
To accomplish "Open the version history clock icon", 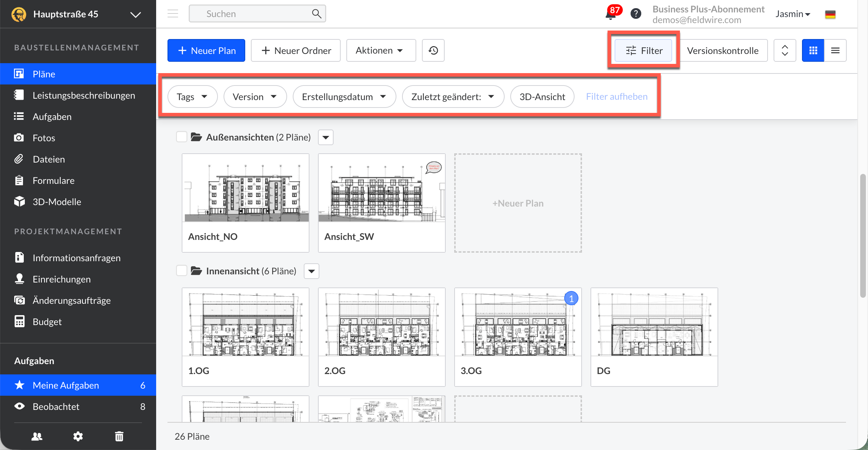I will tap(433, 50).
